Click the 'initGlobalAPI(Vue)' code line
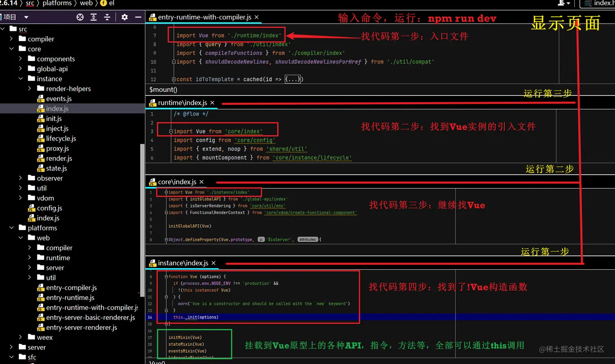 (190, 226)
